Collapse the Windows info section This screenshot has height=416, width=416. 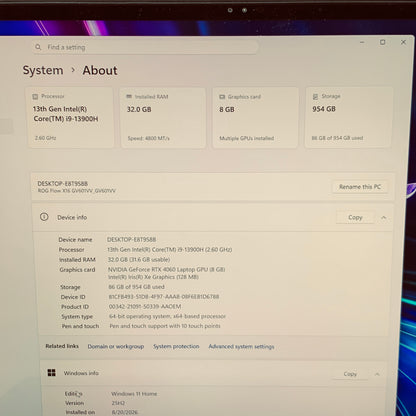377,374
